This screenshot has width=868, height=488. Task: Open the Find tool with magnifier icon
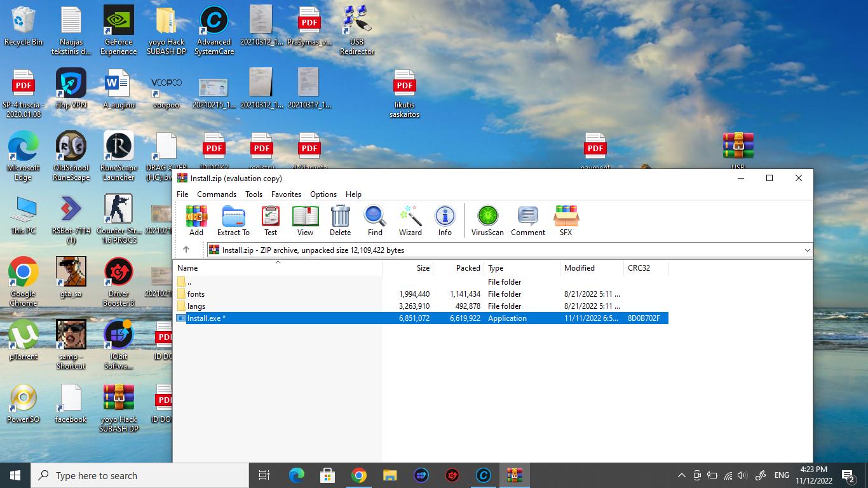[x=375, y=220]
